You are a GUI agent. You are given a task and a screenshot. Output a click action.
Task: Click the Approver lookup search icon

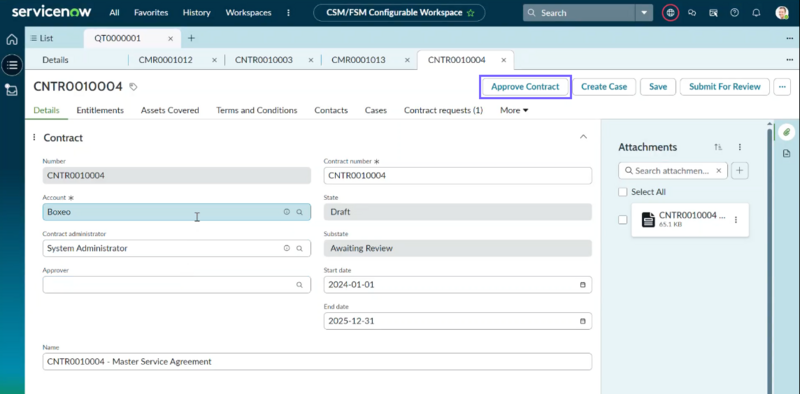pos(300,285)
